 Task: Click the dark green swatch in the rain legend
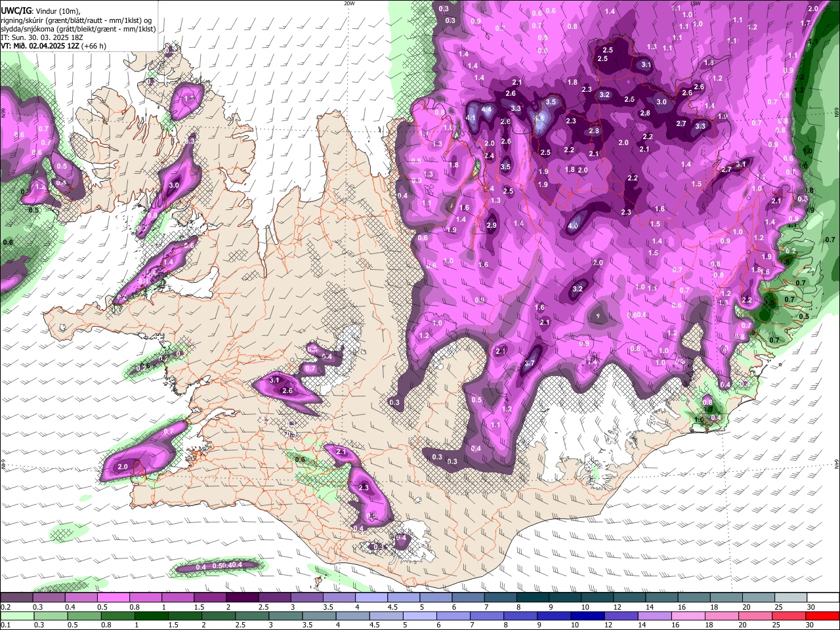[x=151, y=616]
